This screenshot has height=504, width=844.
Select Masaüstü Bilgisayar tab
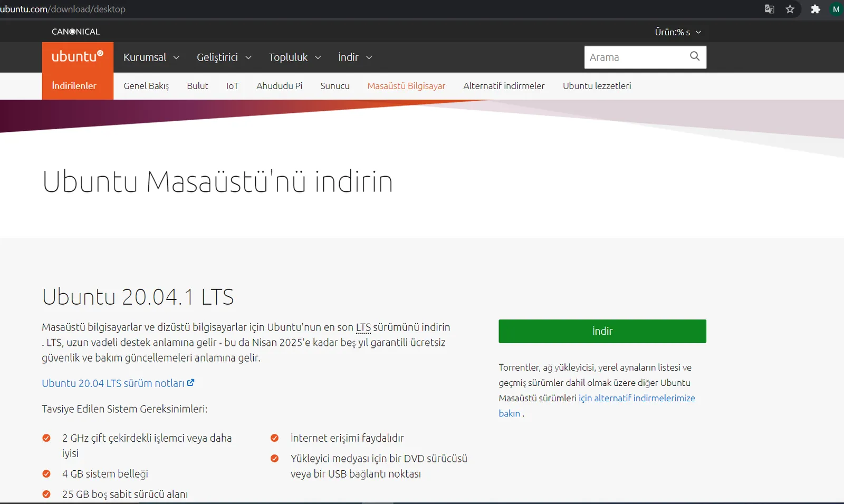[x=406, y=86]
